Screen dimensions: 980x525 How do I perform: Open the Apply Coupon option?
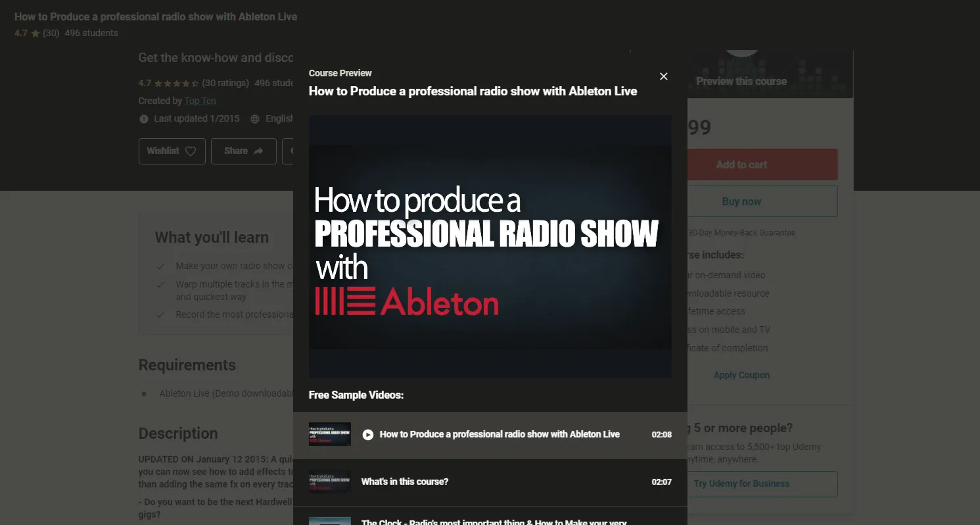tap(741, 374)
